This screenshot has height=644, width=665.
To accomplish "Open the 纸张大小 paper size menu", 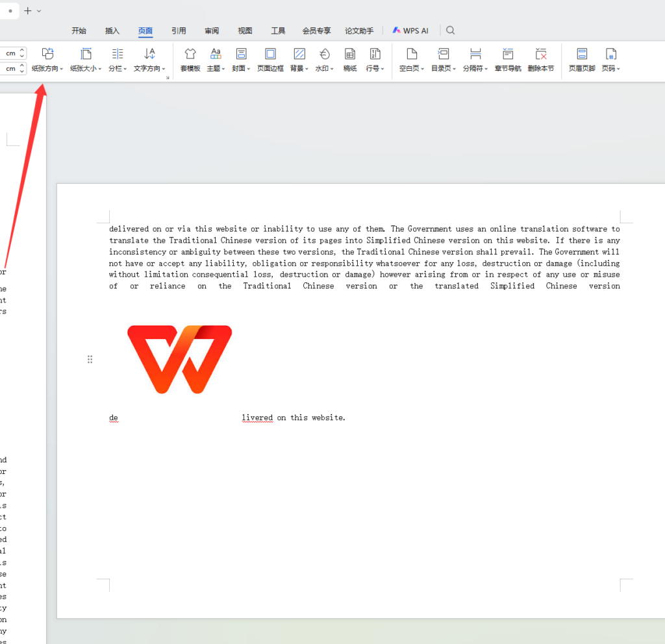I will 86,59.
